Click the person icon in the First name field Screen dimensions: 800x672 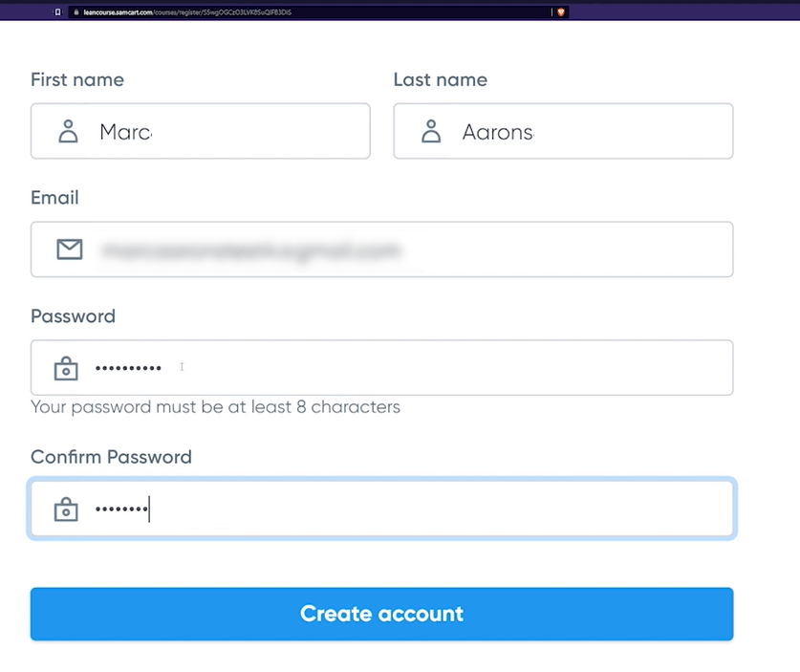coord(68,131)
